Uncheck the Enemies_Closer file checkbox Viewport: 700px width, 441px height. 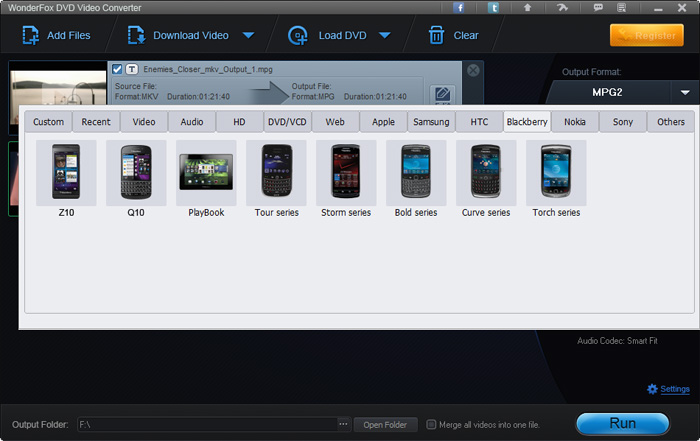[117, 69]
